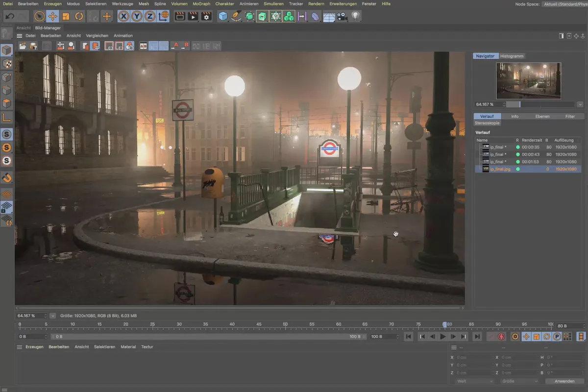
Task: Toggle the Y axis lock
Action: tap(137, 16)
